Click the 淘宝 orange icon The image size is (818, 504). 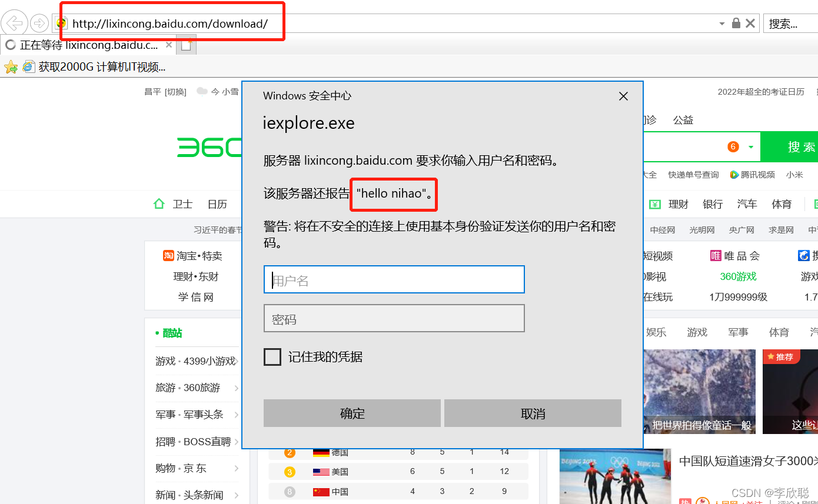[169, 256]
